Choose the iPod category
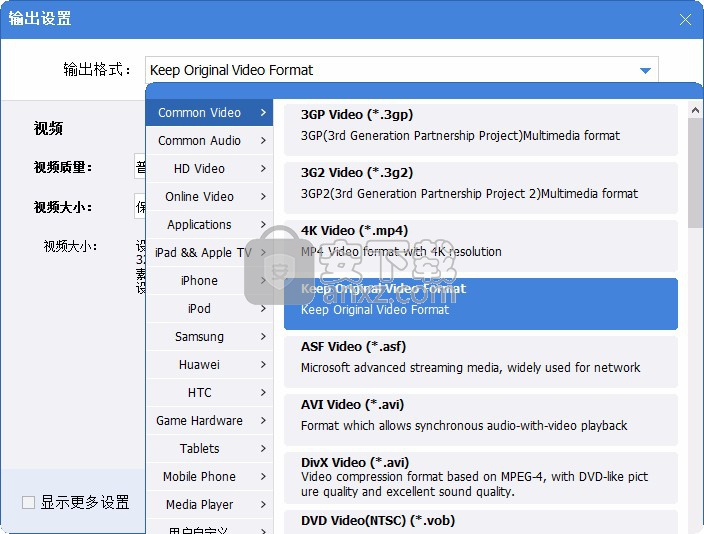The image size is (704, 534). 209,309
